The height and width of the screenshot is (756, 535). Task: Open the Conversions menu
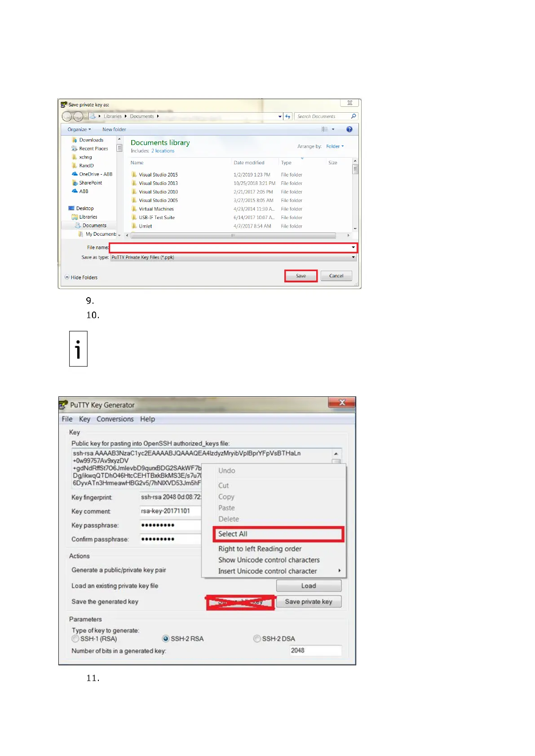point(115,419)
